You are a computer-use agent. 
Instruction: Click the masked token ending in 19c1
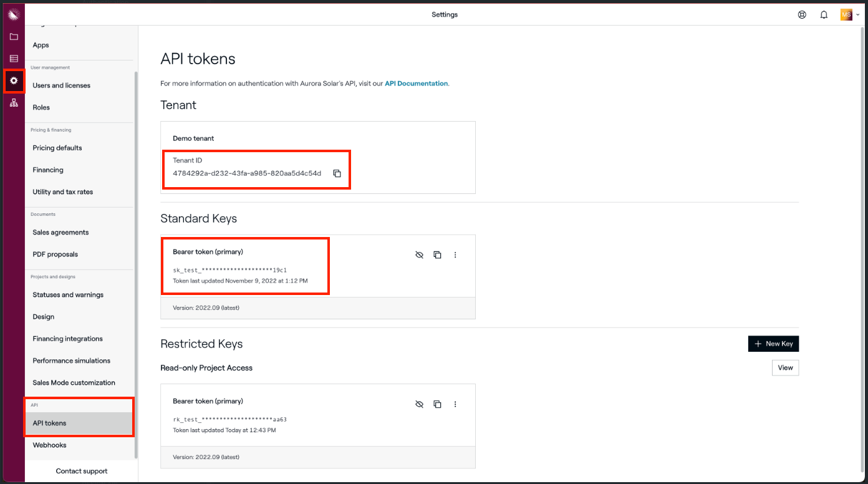(229, 270)
